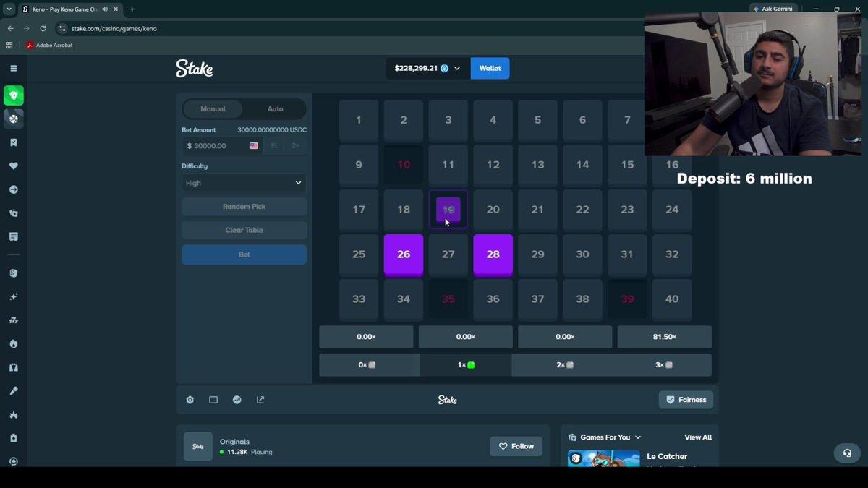The image size is (868, 488).
Task: Open the sparkle stars sidebar icon
Action: coord(13,296)
